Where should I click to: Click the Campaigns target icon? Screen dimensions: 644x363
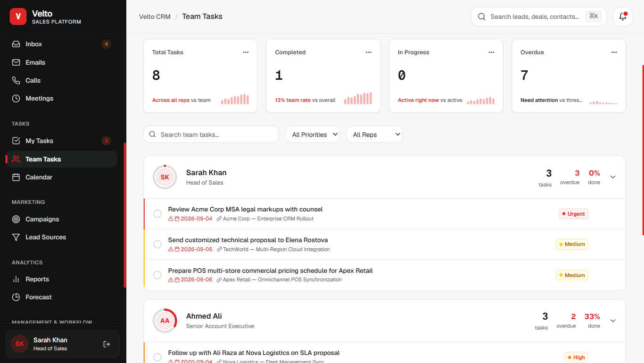16,219
